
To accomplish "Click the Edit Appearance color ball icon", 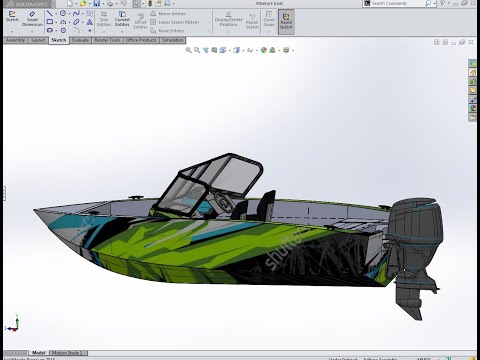I will coord(264,50).
